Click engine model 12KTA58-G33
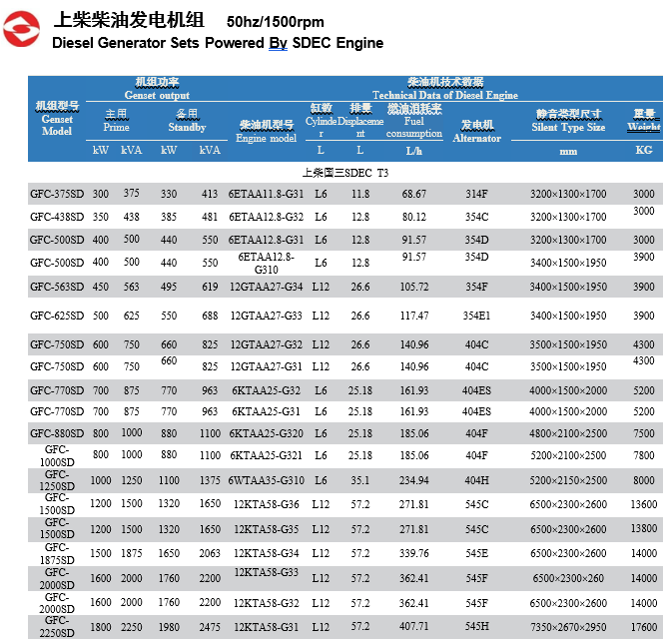Viewport: 667px width, 644px height. [x=267, y=572]
